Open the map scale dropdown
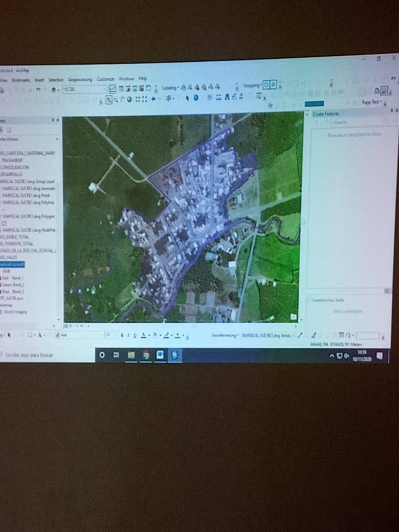Viewport: 399px width, 532px height. [x=104, y=90]
